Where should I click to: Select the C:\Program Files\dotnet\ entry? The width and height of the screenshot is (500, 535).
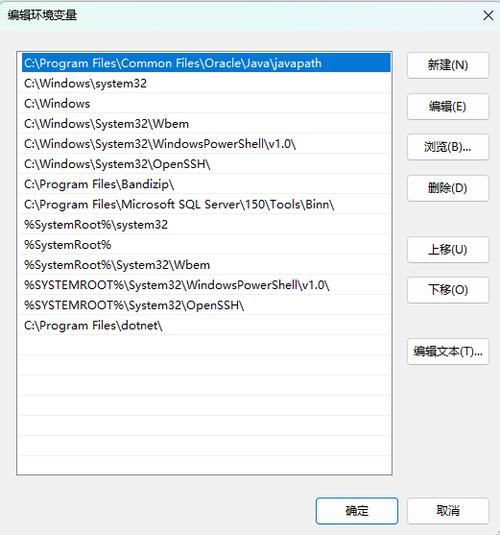pos(206,325)
